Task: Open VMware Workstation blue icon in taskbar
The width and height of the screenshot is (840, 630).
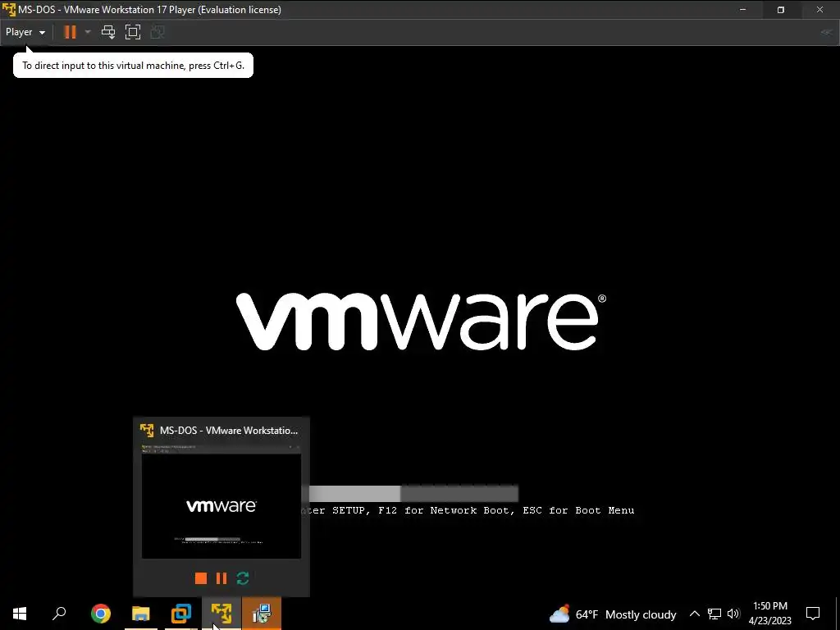Action: 181,614
